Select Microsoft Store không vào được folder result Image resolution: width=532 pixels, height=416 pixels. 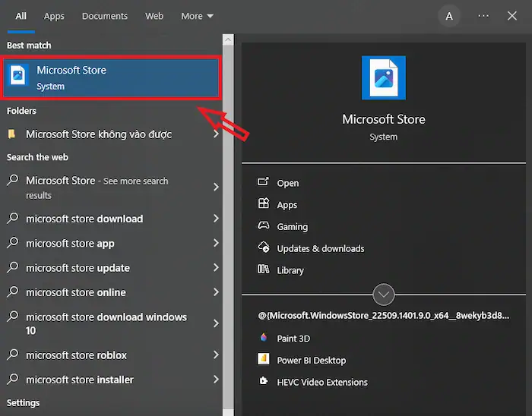coord(99,134)
